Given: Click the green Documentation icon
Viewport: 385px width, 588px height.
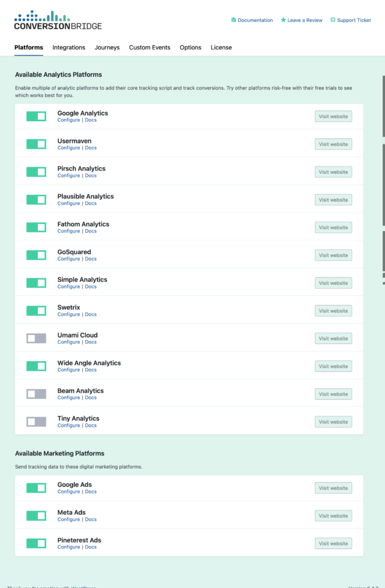Looking at the screenshot, I should pos(234,20).
